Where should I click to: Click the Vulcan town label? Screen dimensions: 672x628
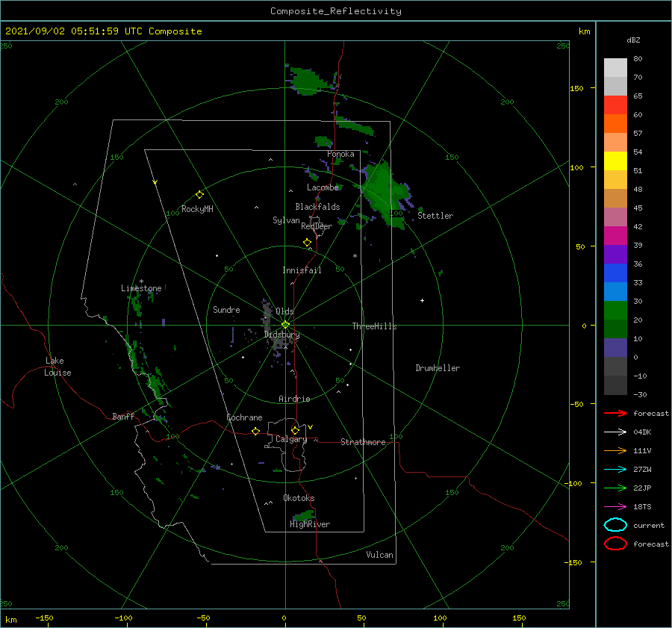(379, 555)
